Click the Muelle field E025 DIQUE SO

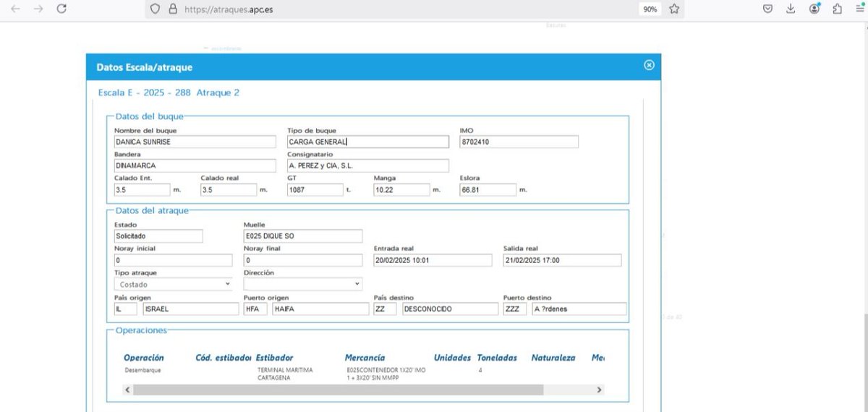[303, 236]
